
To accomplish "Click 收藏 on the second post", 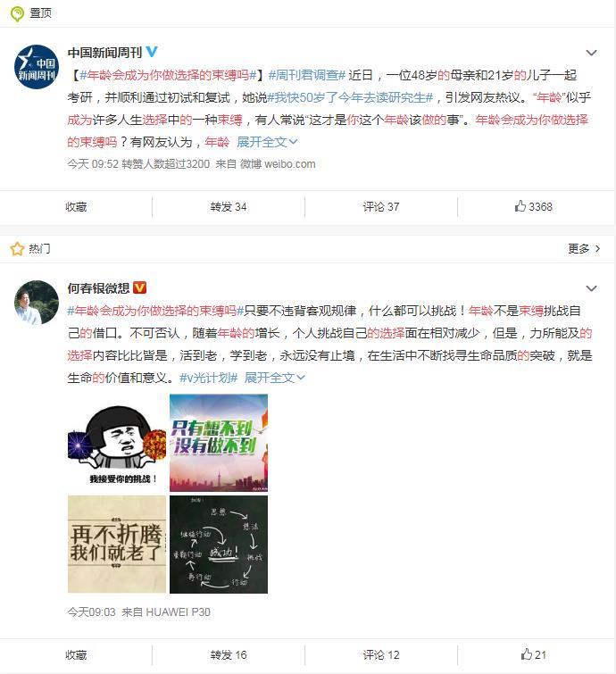I will [76, 654].
